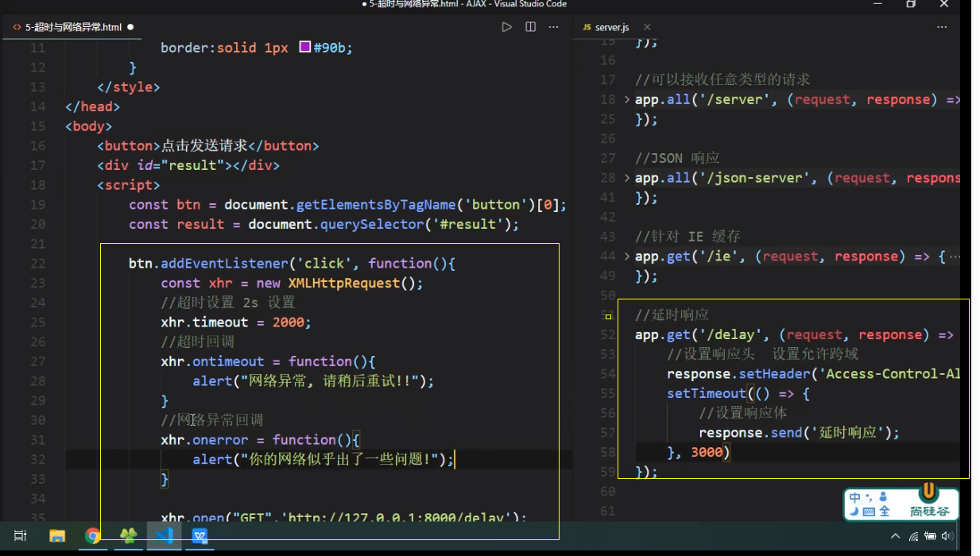The height and width of the screenshot is (556, 980).
Task: Open the #90b color swatch picker
Action: tap(304, 48)
